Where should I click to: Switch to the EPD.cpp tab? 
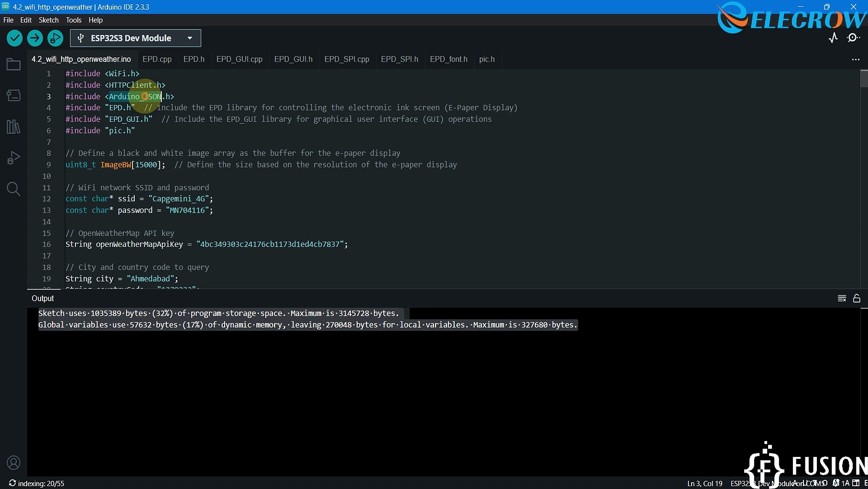pos(157,59)
